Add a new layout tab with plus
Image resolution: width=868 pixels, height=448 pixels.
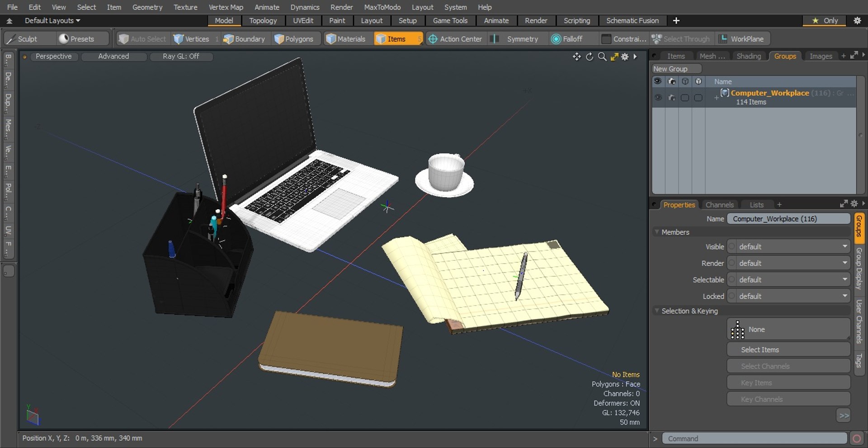coord(676,20)
